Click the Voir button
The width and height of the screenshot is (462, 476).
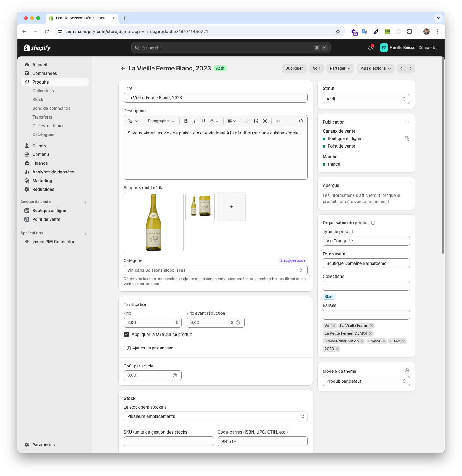(316, 68)
